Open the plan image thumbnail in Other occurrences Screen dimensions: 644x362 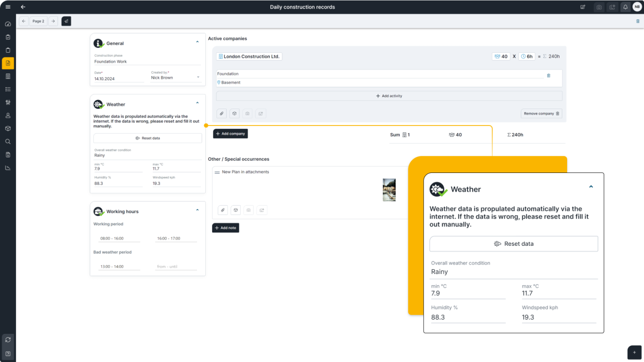(x=389, y=189)
